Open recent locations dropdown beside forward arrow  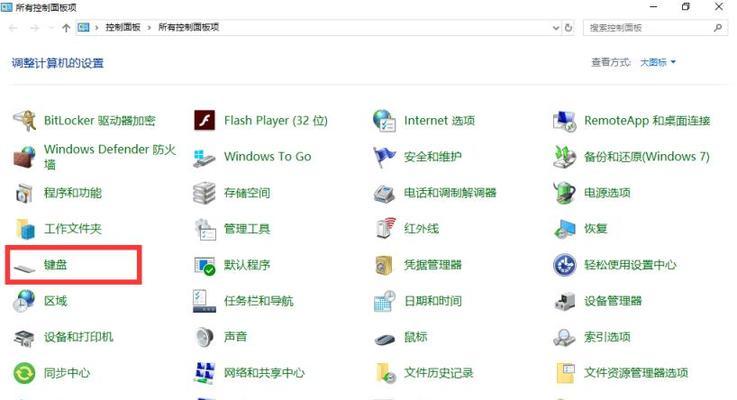click(51, 28)
